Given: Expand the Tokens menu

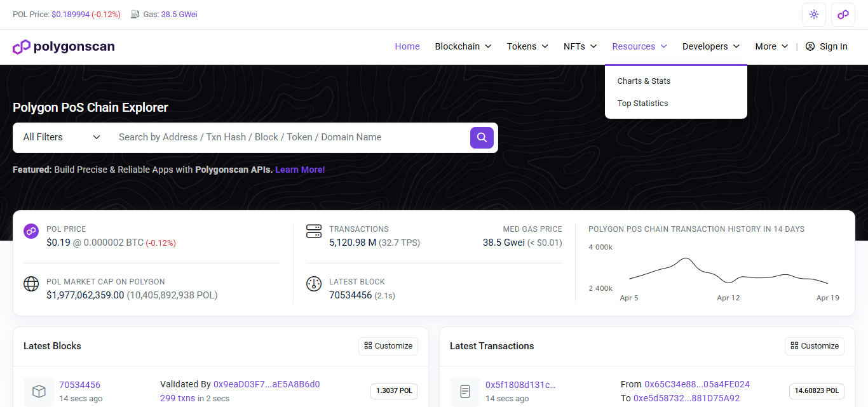Looking at the screenshot, I should pyautogui.click(x=527, y=46).
